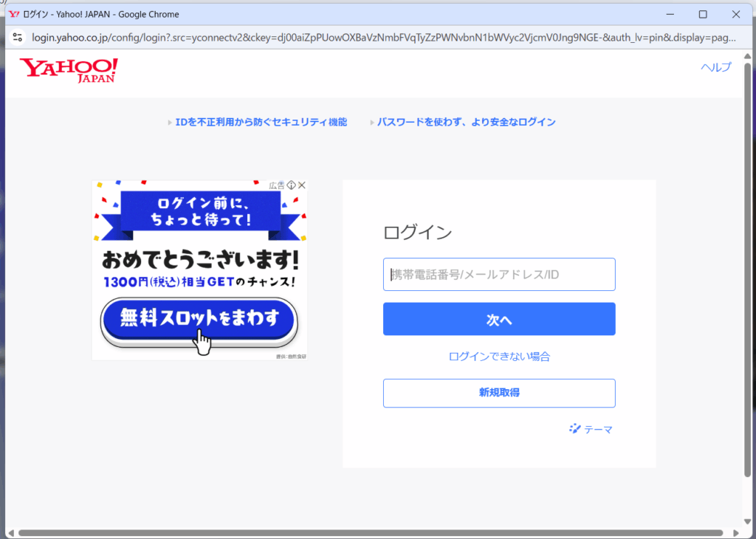
Task: Close the advertisement with the X icon
Action: (x=302, y=185)
